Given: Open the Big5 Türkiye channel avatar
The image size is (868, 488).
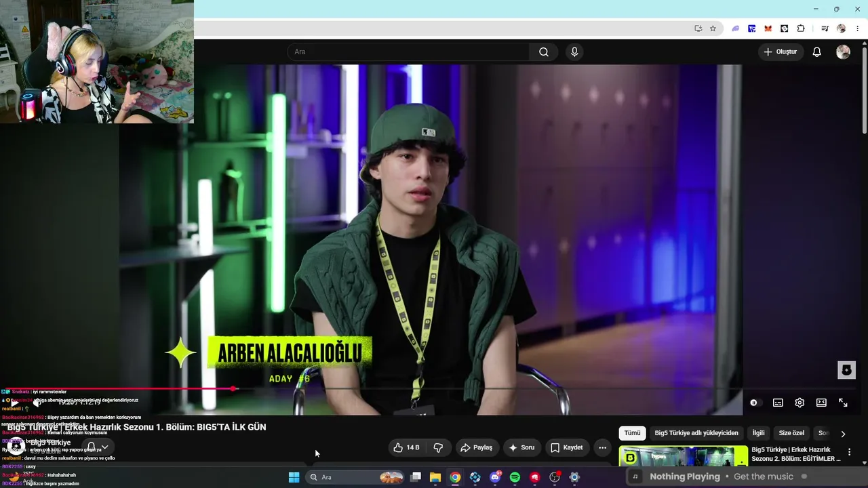Looking at the screenshot, I should click(15, 446).
